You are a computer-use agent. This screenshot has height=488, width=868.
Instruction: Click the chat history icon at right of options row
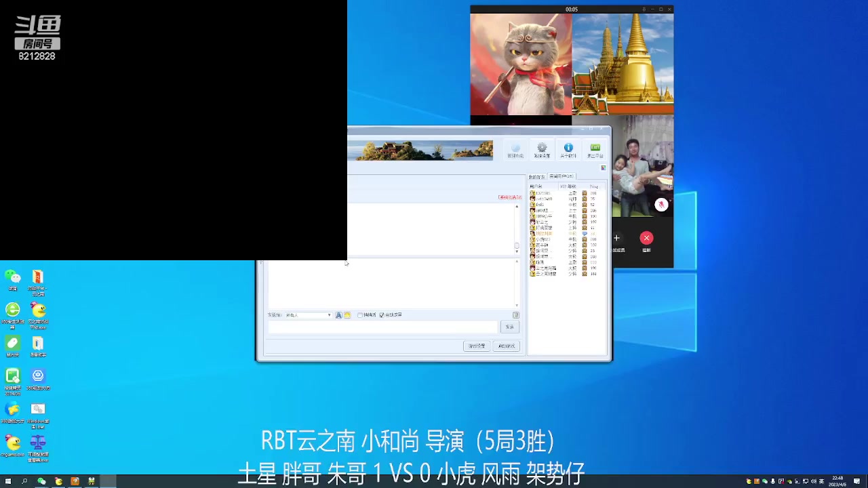pos(516,314)
